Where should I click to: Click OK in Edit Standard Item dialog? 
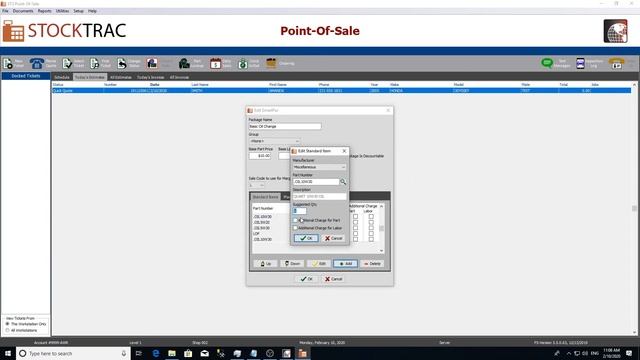pos(306,238)
